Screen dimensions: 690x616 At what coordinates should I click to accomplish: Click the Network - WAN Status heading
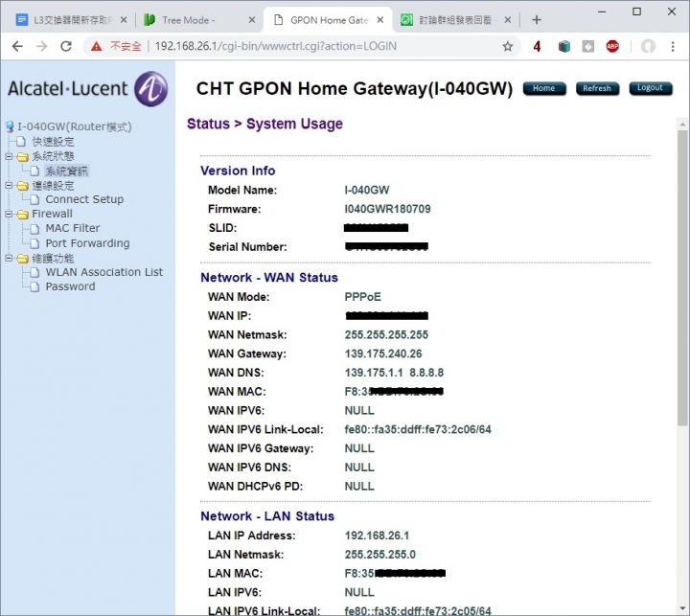coord(269,278)
